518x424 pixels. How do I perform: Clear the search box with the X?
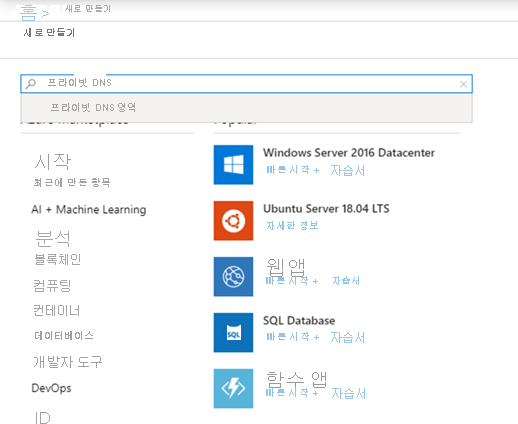click(x=463, y=84)
